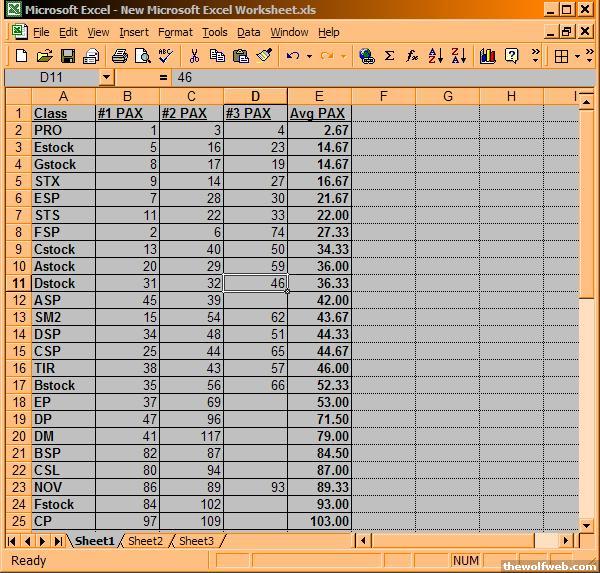Click the Cut scissors icon
This screenshot has width=600, height=573.
[193, 56]
